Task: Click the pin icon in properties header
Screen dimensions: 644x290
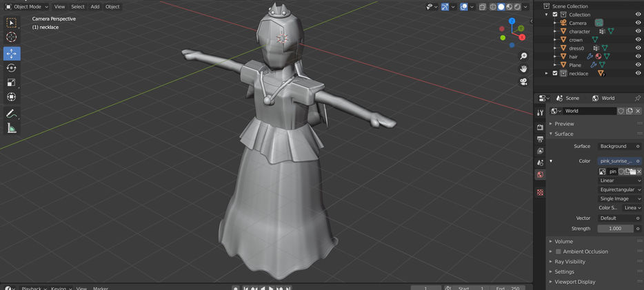Action: [x=637, y=98]
